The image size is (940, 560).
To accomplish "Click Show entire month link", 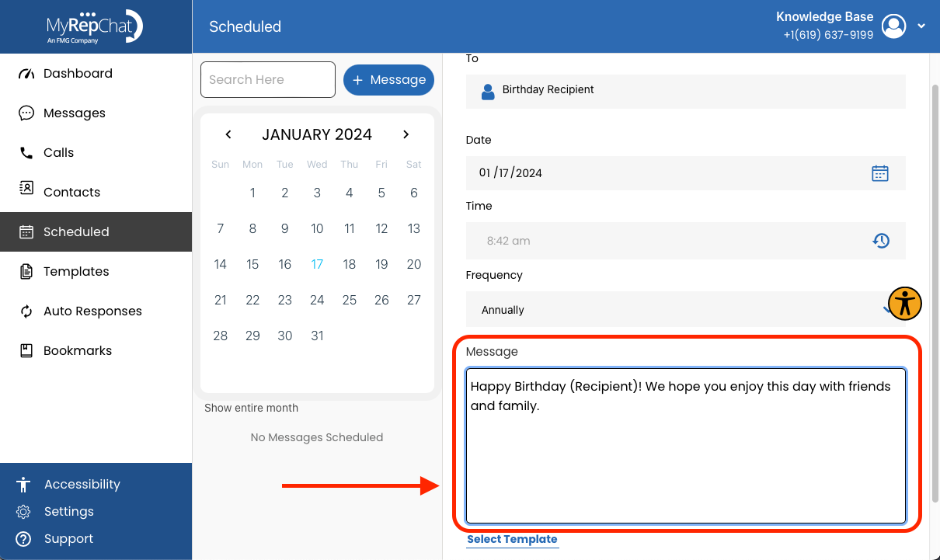I will click(251, 408).
